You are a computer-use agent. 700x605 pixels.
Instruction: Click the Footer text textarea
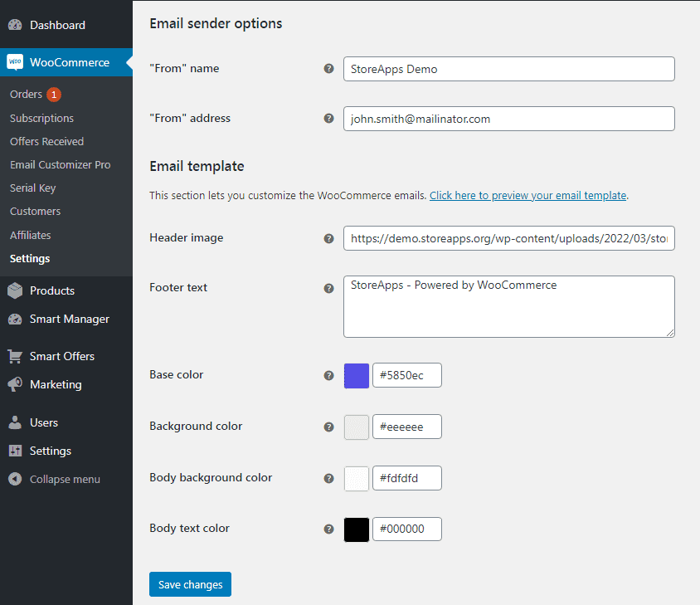(x=509, y=306)
